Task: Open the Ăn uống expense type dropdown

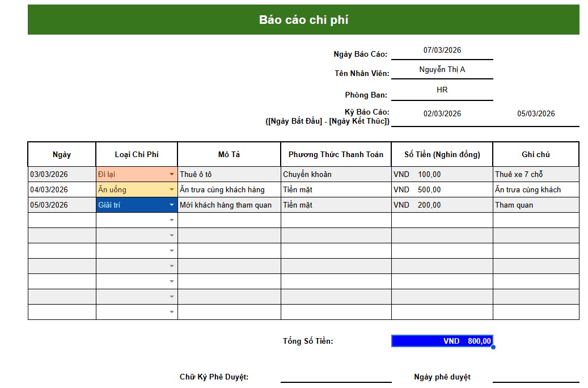Action: 172,189
